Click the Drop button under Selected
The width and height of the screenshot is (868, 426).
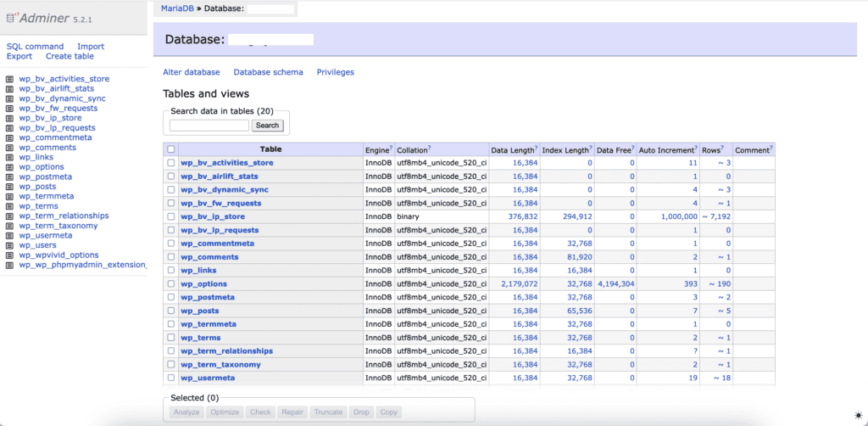[x=361, y=412]
